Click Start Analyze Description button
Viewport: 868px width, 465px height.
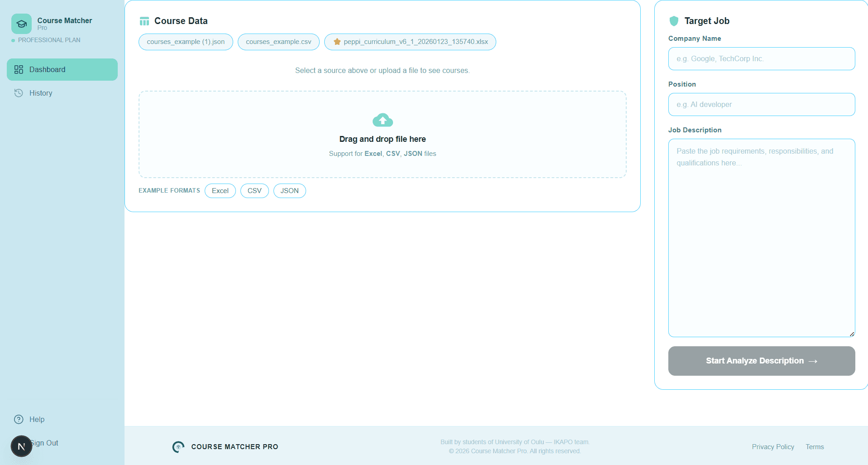[762, 361]
